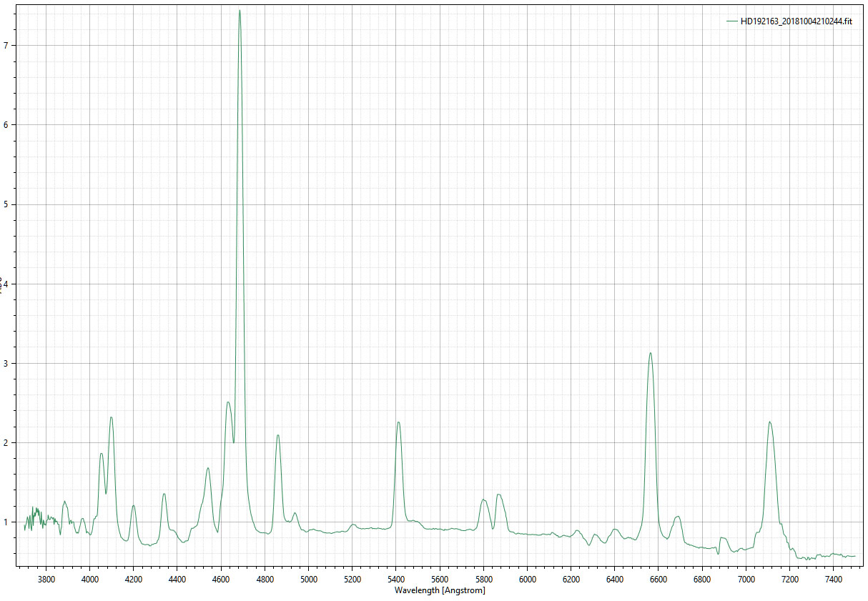Click the Wavelength [Angstrom] axis title

pos(440,590)
